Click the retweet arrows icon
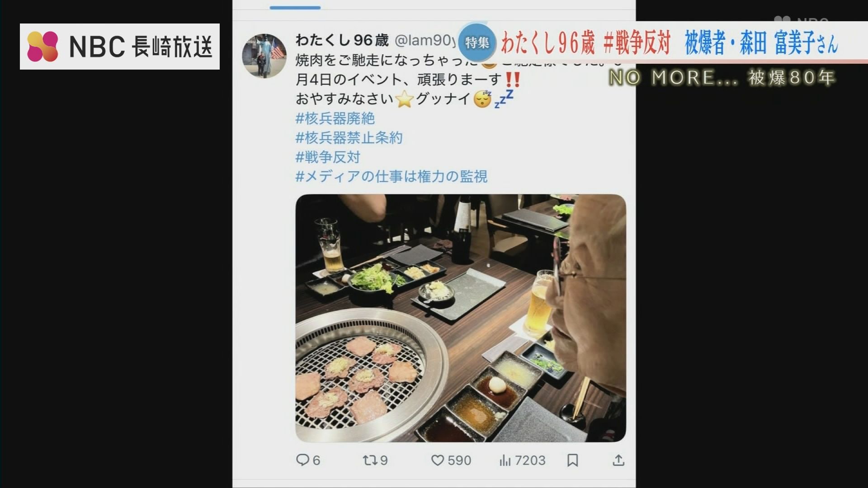 [x=369, y=460]
